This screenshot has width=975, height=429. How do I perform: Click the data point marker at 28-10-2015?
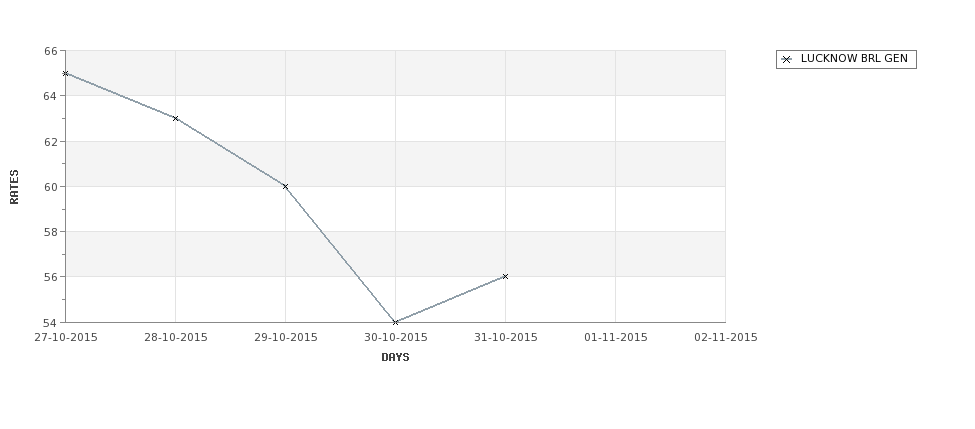pos(175,118)
